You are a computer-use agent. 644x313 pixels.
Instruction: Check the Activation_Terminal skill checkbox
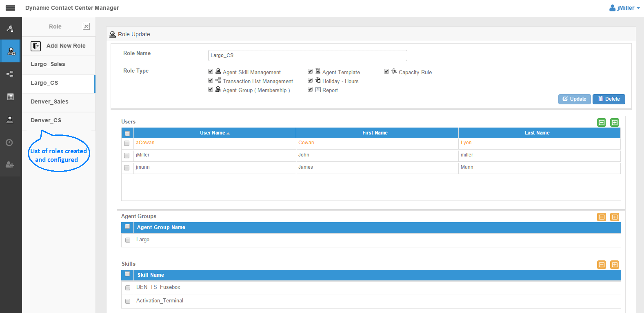pos(128,301)
